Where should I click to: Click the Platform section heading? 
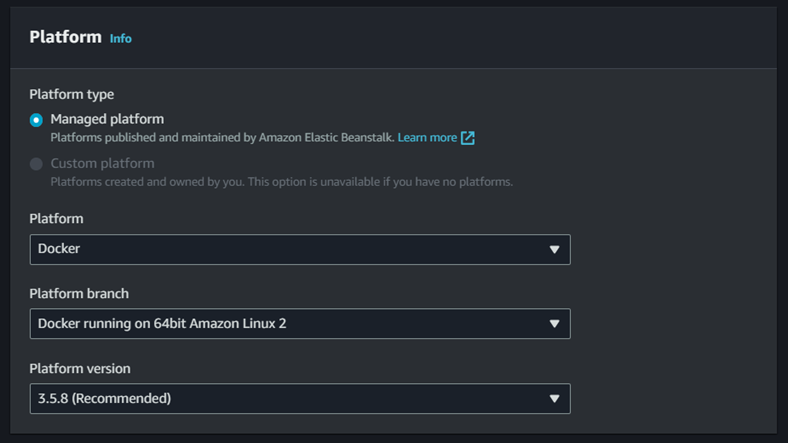coord(65,37)
